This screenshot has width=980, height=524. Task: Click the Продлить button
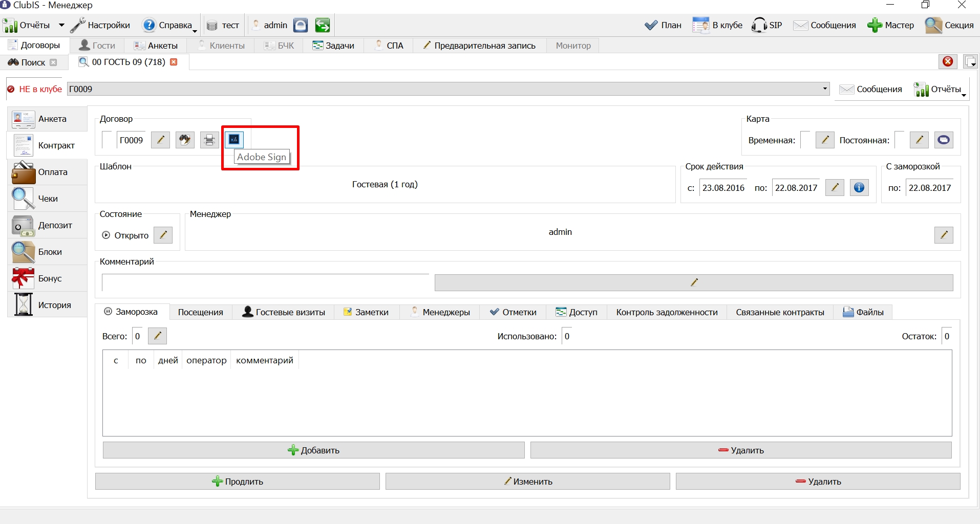tap(238, 482)
